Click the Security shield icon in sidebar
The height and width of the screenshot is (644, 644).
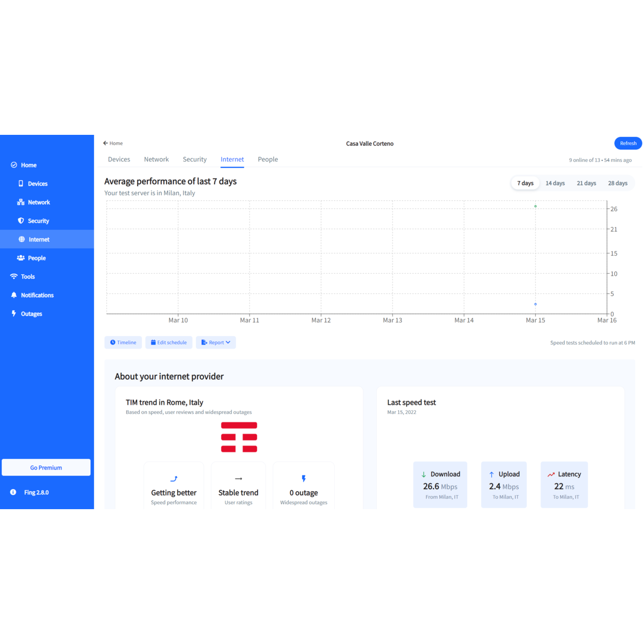(21, 221)
